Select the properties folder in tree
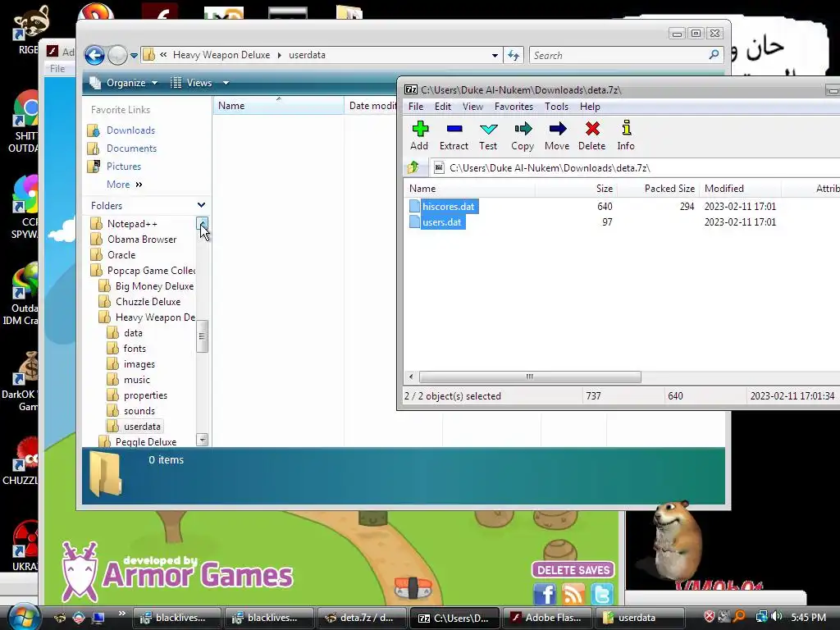Image resolution: width=840 pixels, height=630 pixels. tap(145, 395)
